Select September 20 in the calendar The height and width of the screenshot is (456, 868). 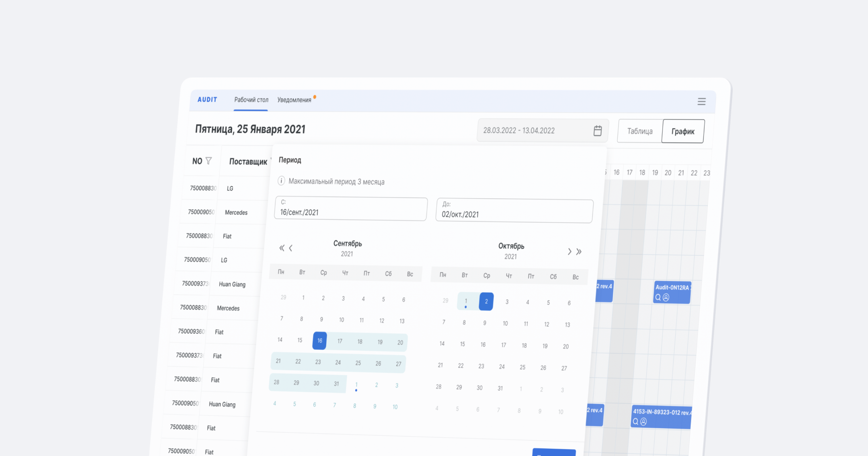(400, 342)
